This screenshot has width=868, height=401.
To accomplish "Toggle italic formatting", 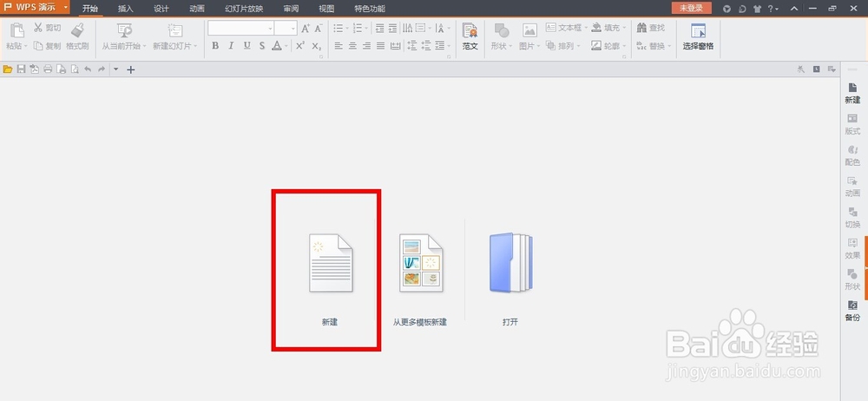I will tap(231, 46).
